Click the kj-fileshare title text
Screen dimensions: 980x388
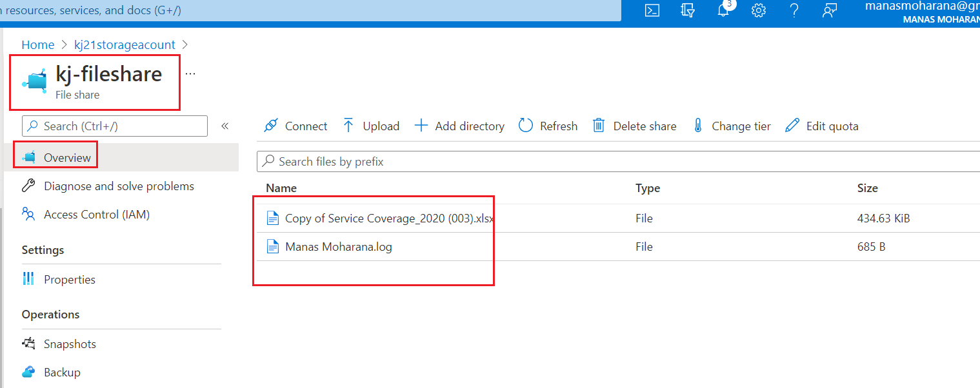coord(109,74)
